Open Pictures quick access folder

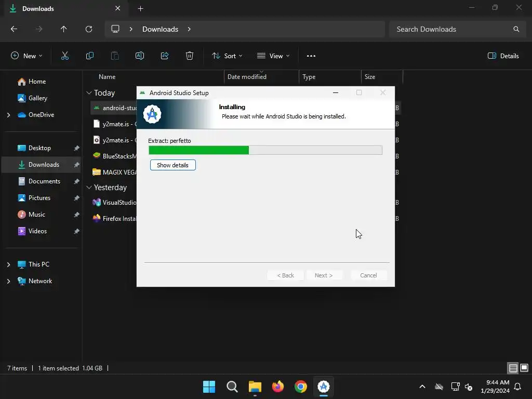point(41,198)
